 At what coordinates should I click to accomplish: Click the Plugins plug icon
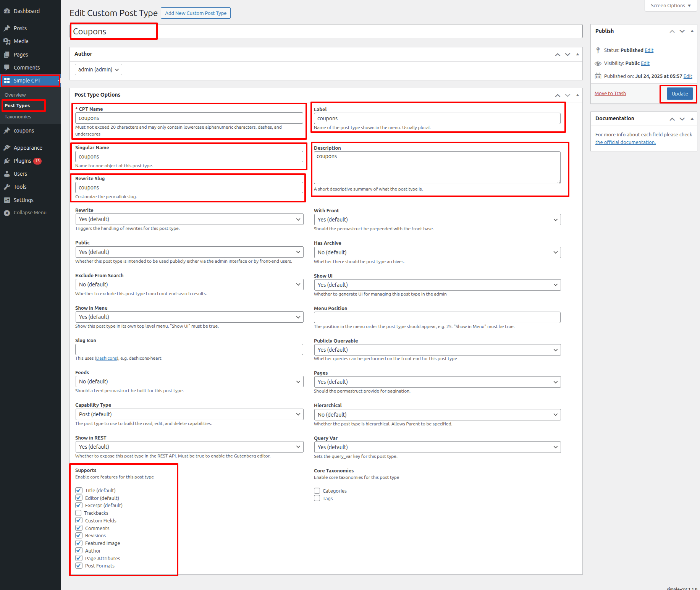[x=7, y=161]
